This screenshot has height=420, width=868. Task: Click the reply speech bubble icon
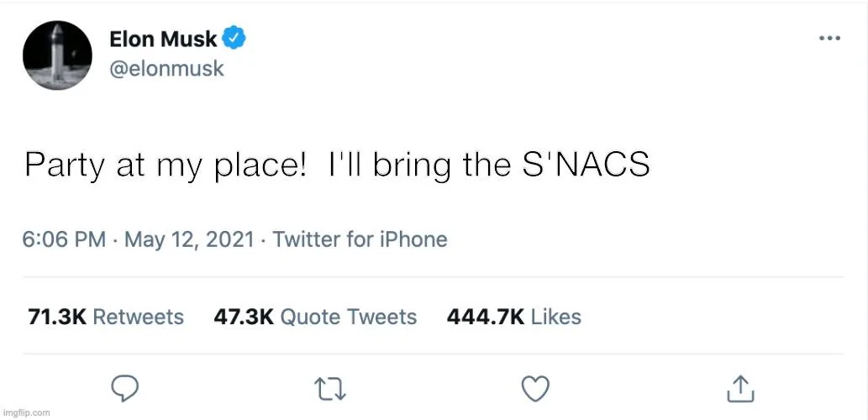(125, 388)
